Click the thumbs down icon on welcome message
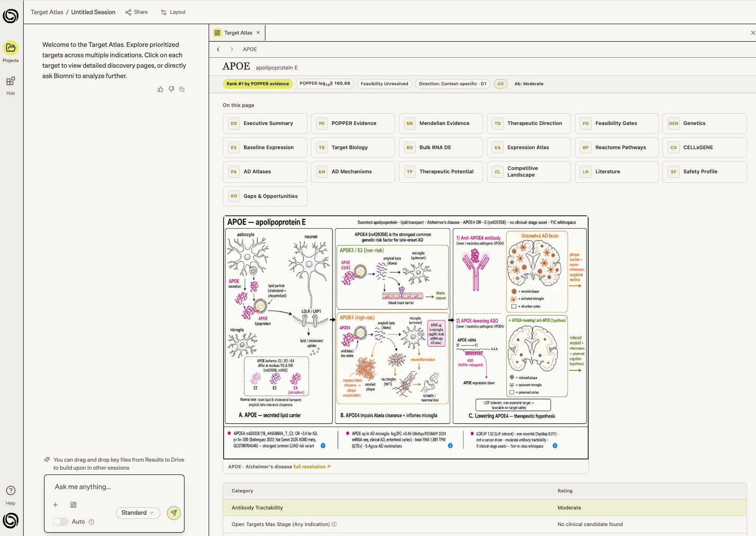 pos(171,89)
